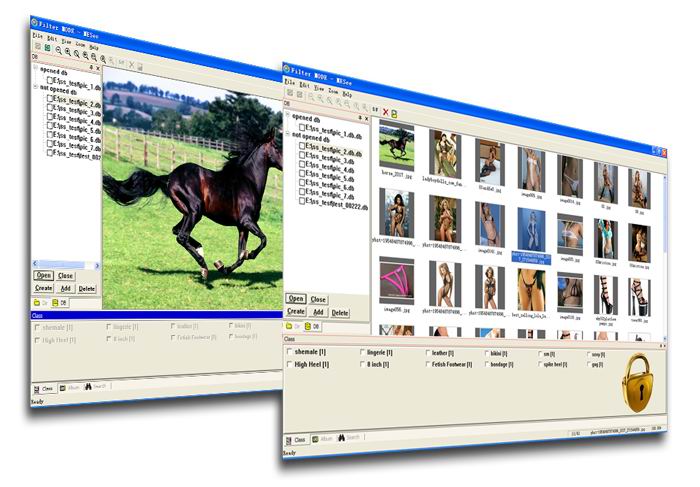Click the grey grid icon beside green grid icon in left window
This screenshot has height=487, width=700.
pos(38,46)
